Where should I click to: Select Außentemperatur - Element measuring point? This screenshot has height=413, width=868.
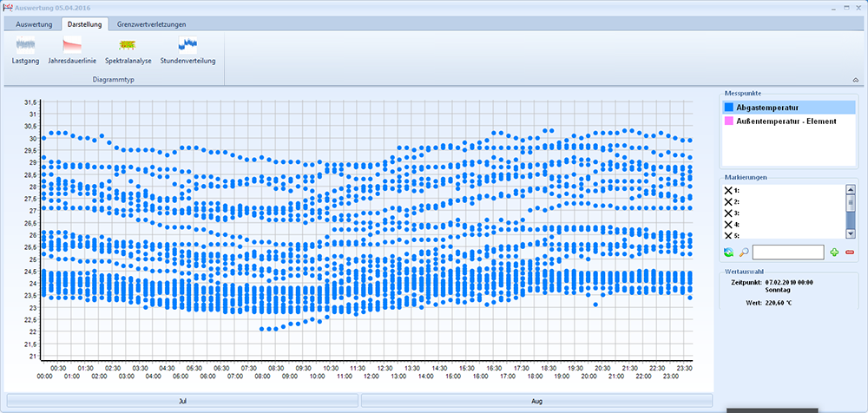click(x=789, y=121)
